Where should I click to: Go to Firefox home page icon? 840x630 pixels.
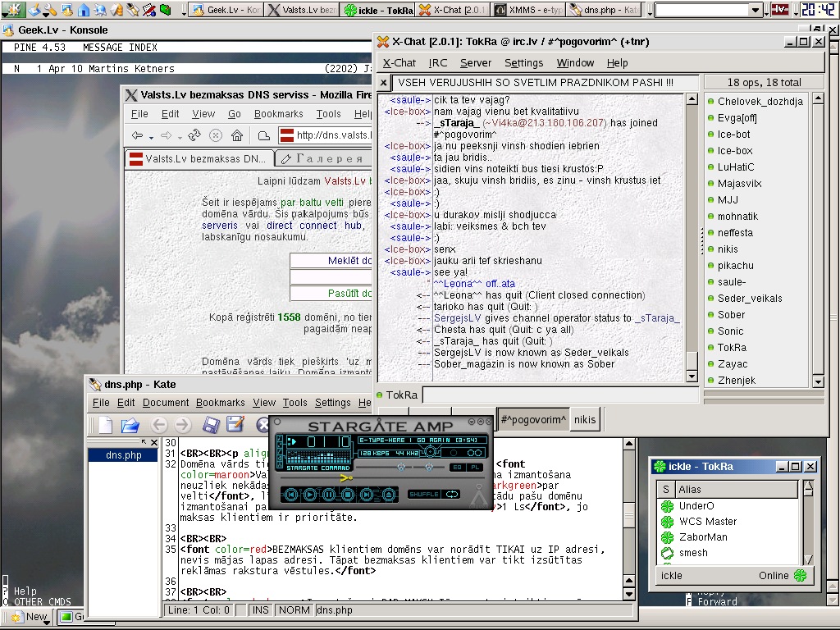click(237, 135)
